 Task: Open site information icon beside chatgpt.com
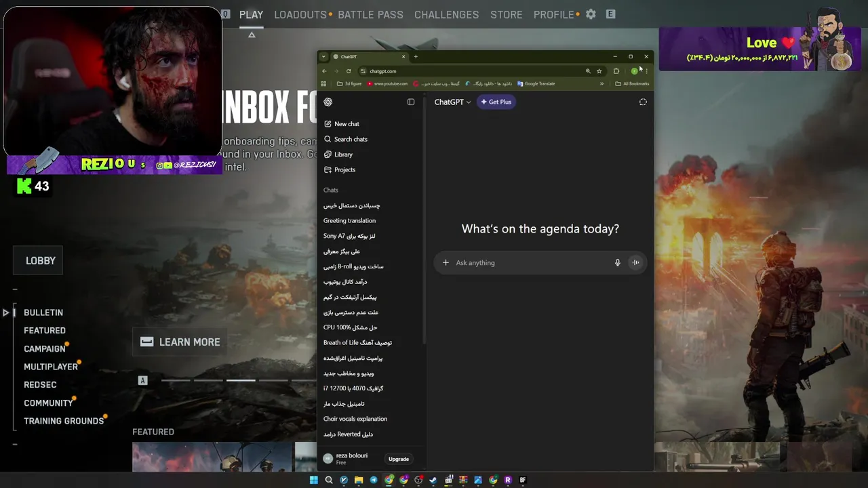[x=363, y=71]
